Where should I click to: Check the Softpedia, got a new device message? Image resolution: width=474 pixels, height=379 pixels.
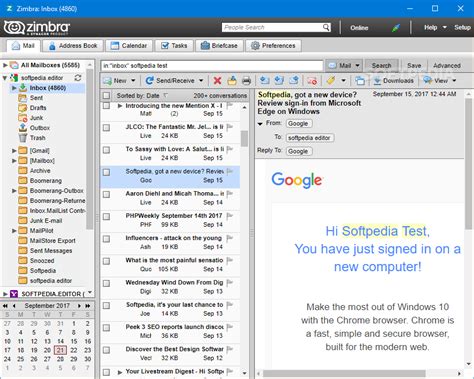pos(106,172)
